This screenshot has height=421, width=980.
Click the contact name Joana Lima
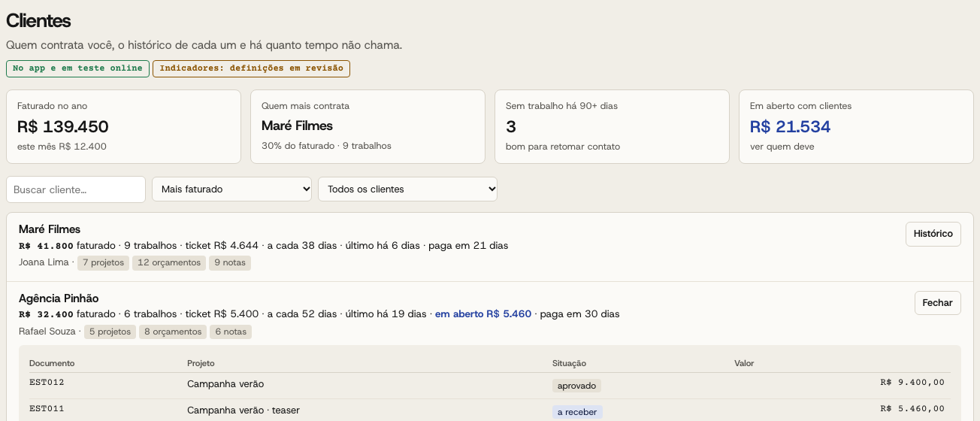point(44,262)
